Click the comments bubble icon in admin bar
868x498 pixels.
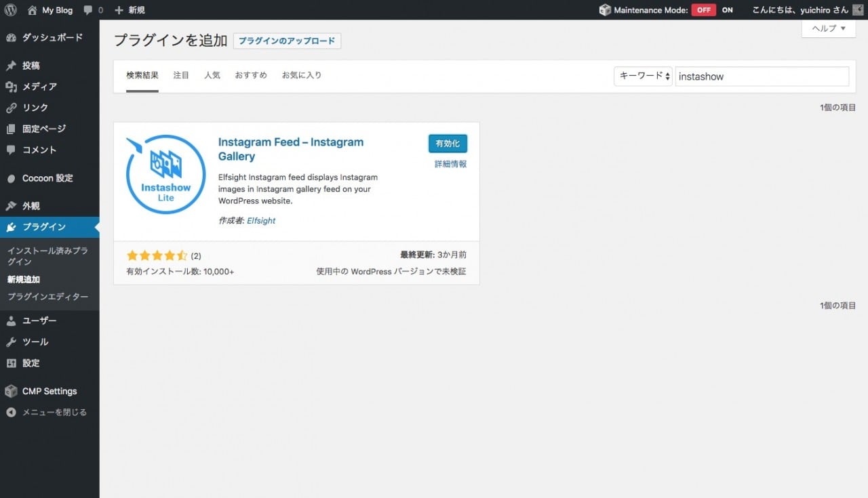point(88,10)
